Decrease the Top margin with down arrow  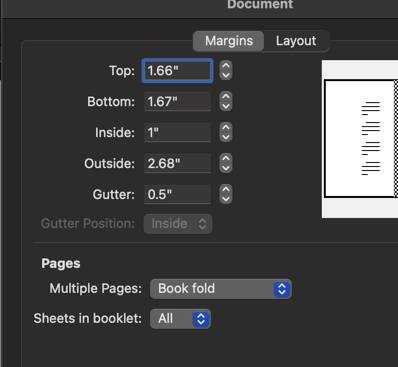(x=226, y=75)
